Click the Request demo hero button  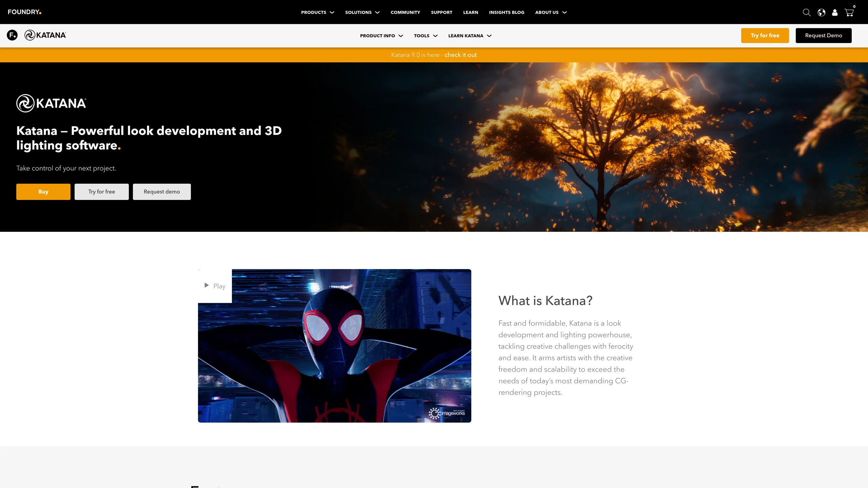coord(162,192)
